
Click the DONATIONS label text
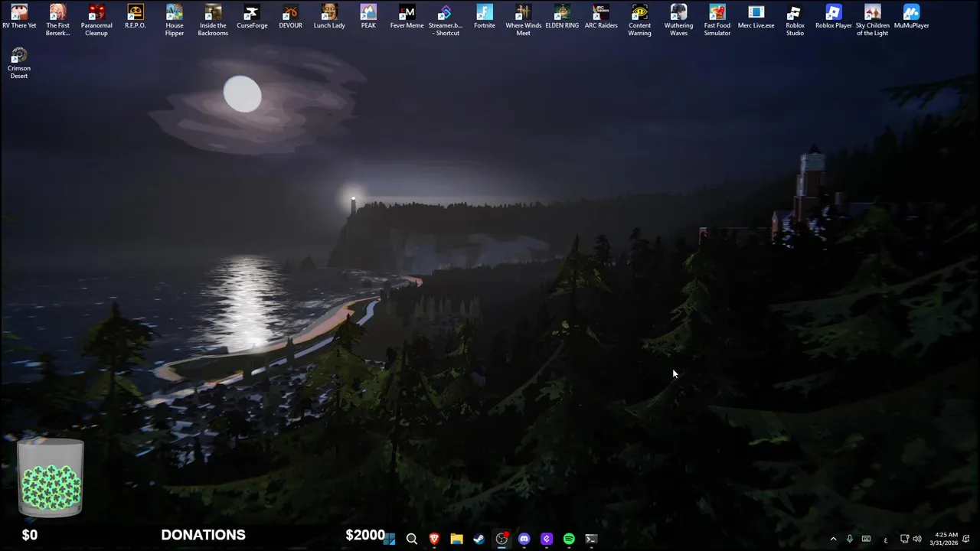[x=203, y=535]
